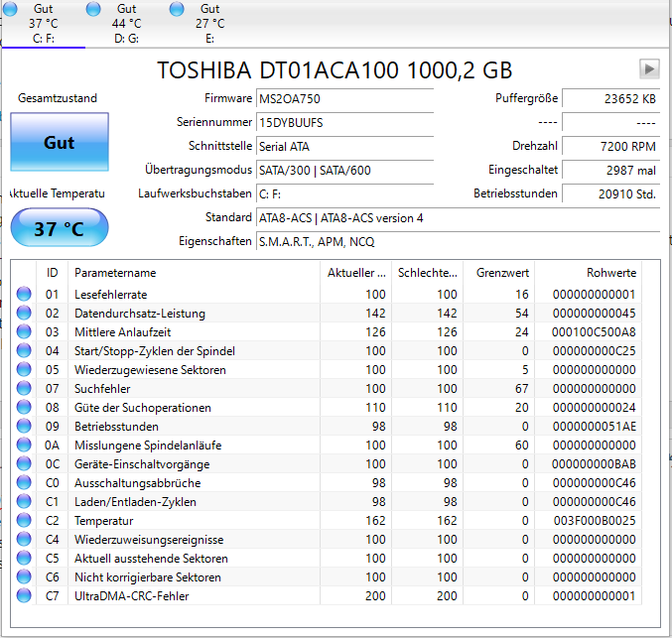Switch to the D: G: drive tab

[x=126, y=24]
